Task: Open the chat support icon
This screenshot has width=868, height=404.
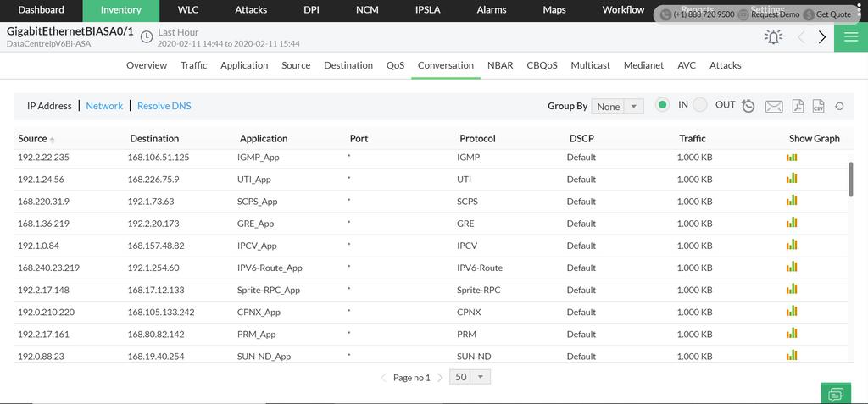Action: (836, 394)
